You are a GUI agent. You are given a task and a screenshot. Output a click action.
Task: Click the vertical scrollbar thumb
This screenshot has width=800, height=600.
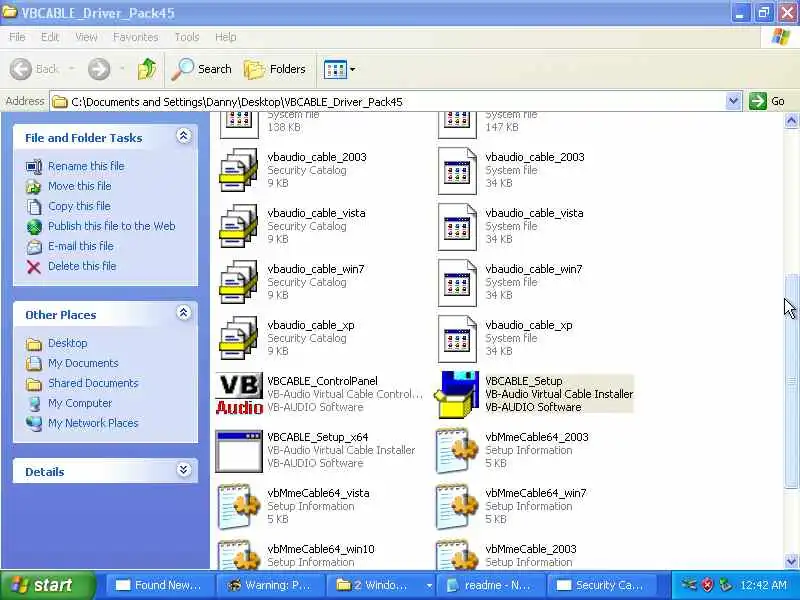(791, 381)
